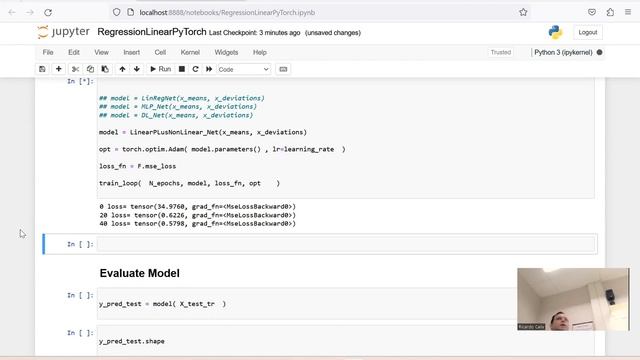This screenshot has width=640, height=360.
Task: Click the loss_fn = F.mse_loss line
Action: pyautogui.click(x=138, y=166)
